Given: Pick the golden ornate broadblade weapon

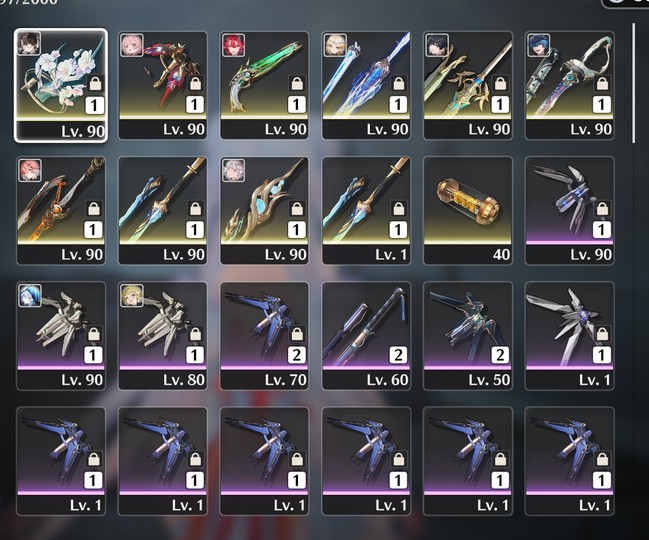Looking at the screenshot, I should tap(468, 85).
